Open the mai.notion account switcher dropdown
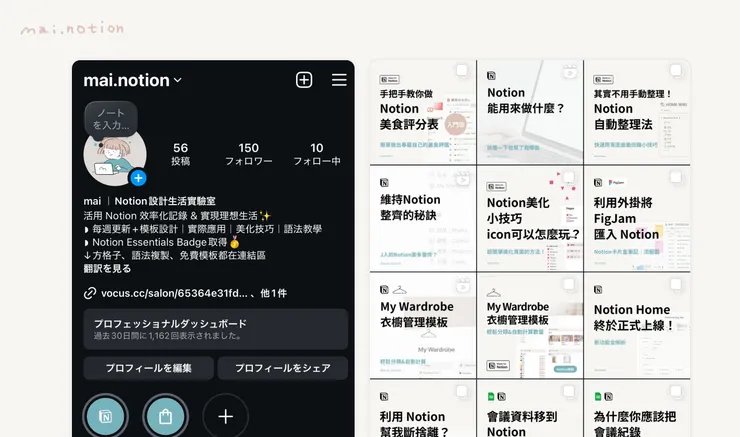The image size is (740, 437). [x=132, y=80]
